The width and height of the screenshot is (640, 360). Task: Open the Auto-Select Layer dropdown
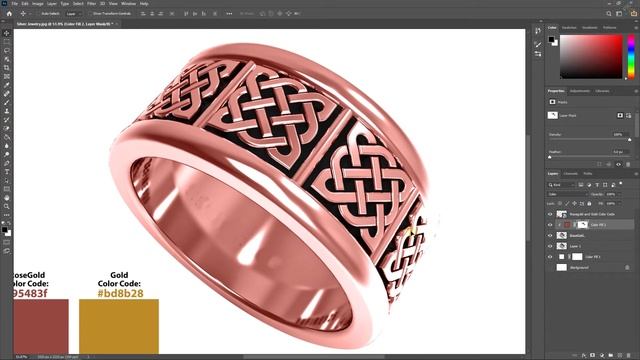pos(74,13)
